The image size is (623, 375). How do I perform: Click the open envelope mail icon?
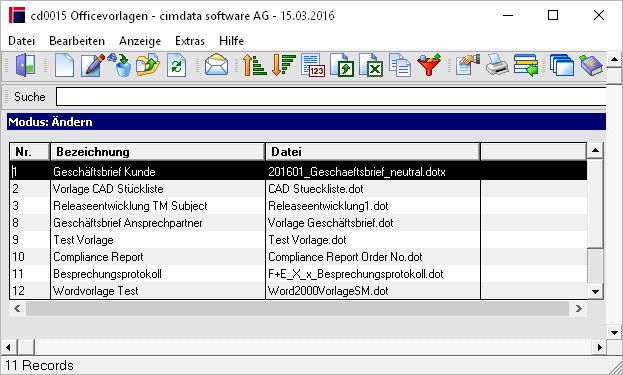point(217,65)
